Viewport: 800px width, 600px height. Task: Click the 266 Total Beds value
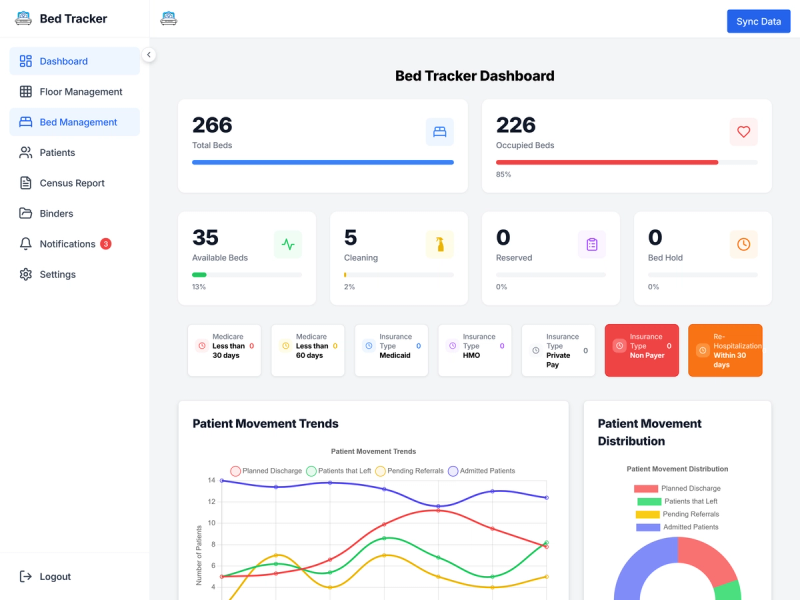(x=212, y=125)
